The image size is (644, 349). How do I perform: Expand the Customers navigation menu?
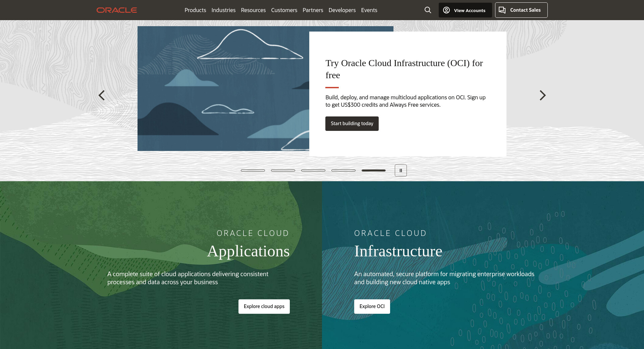(x=284, y=10)
